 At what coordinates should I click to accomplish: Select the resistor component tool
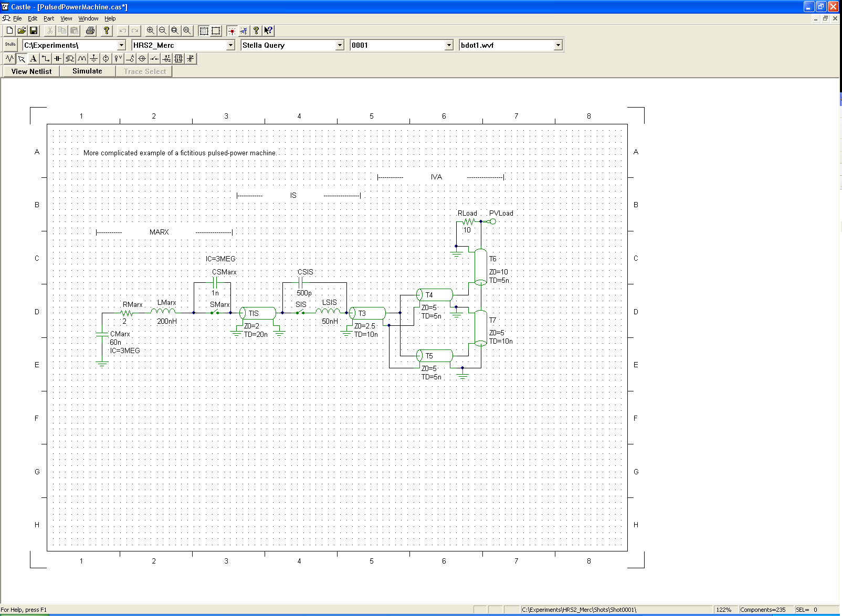pyautogui.click(x=10, y=59)
